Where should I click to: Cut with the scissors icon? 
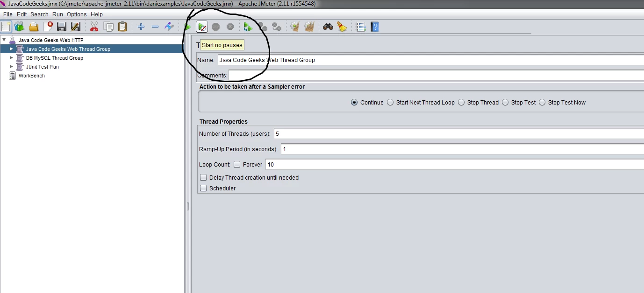point(94,27)
